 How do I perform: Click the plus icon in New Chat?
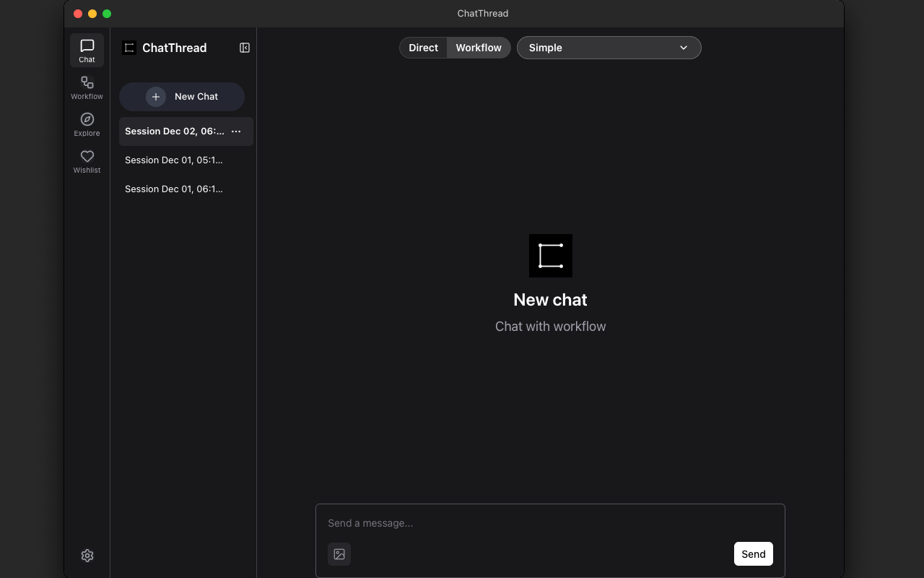[156, 97]
